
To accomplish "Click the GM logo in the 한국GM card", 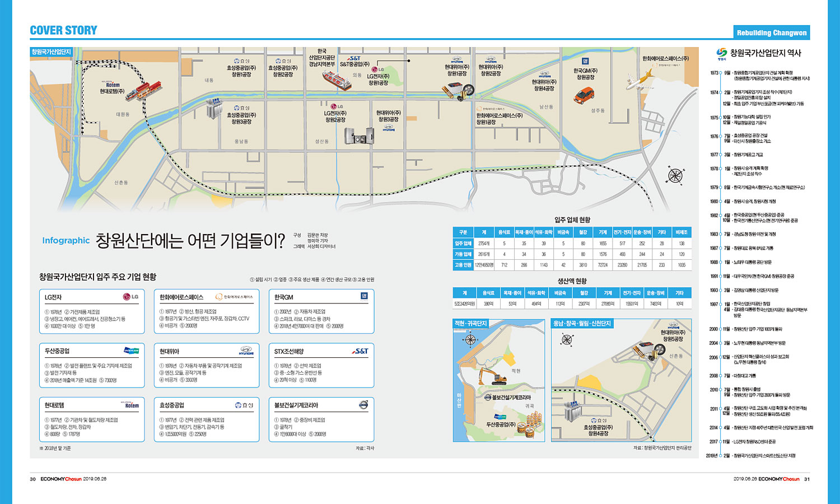I will click(x=365, y=296).
